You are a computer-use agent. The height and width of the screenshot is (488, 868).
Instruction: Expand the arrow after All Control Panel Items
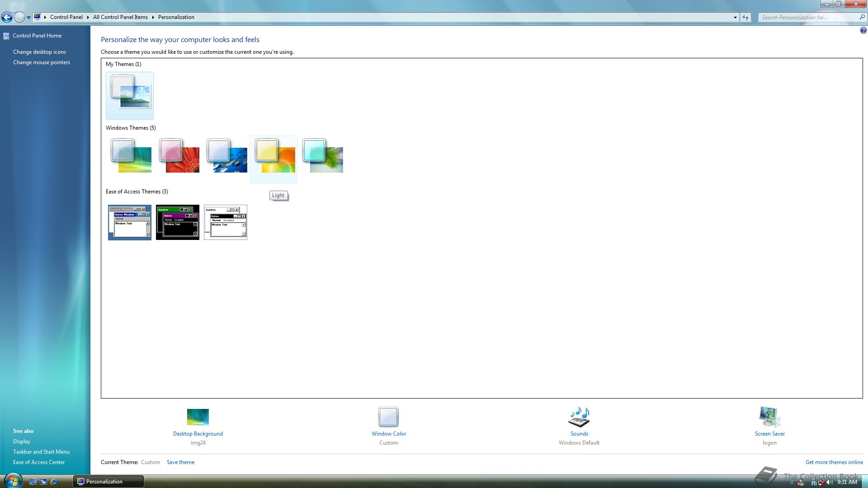click(153, 17)
